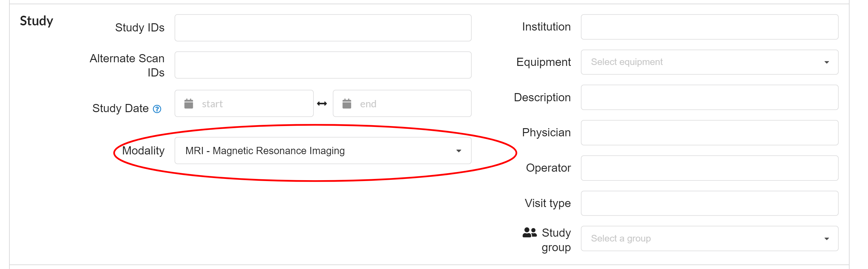Click into the Operator field

[x=709, y=168]
